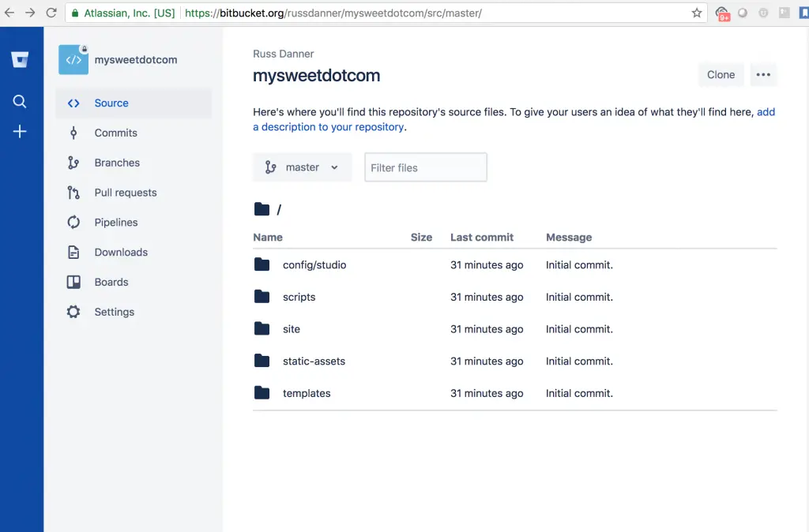Image resolution: width=809 pixels, height=532 pixels.
Task: Click the mysweetdotcom repository avatar icon
Action: click(73, 60)
